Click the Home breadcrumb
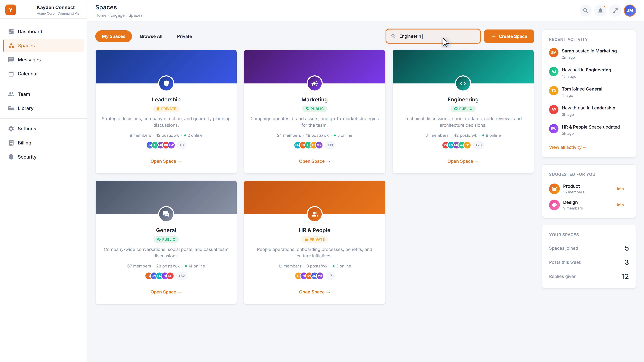Viewport: 644px width, 362px height. [101, 15]
